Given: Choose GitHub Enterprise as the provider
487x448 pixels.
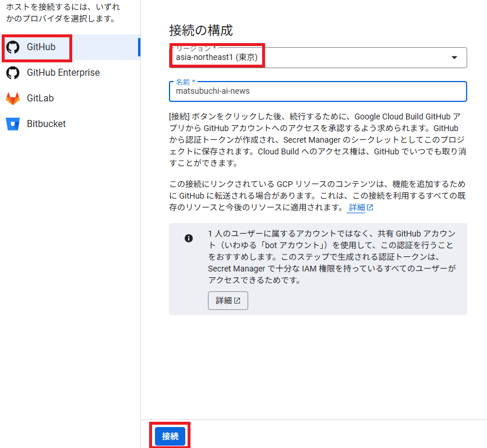Looking at the screenshot, I should [x=70, y=73].
